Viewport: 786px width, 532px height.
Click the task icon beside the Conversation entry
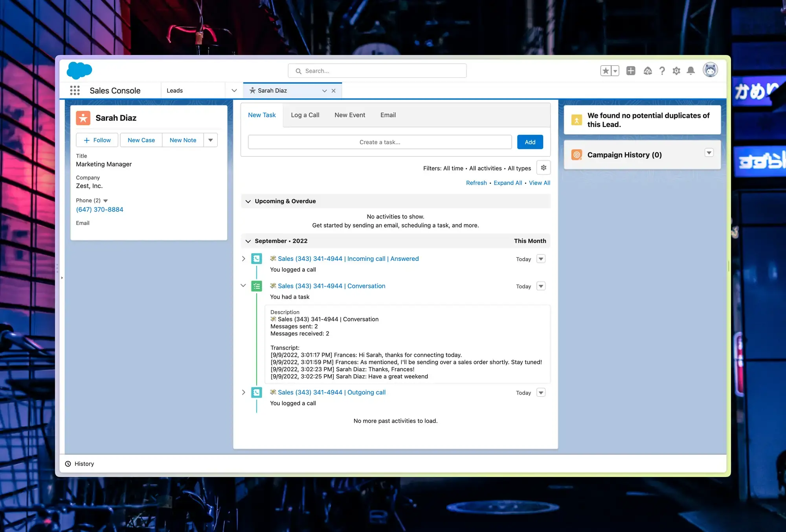tap(257, 286)
